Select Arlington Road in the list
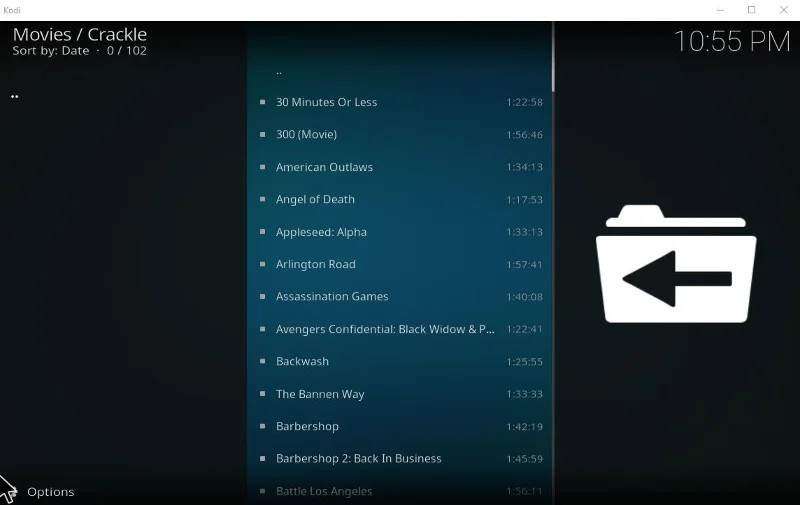 tap(399, 264)
